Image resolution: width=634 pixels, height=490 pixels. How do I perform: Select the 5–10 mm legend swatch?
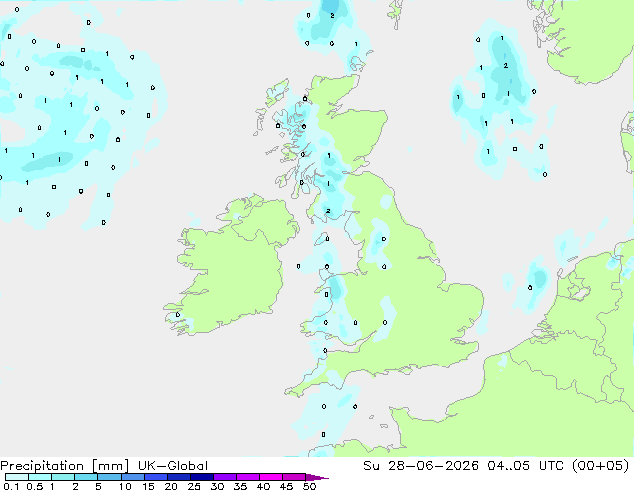[x=109, y=477]
